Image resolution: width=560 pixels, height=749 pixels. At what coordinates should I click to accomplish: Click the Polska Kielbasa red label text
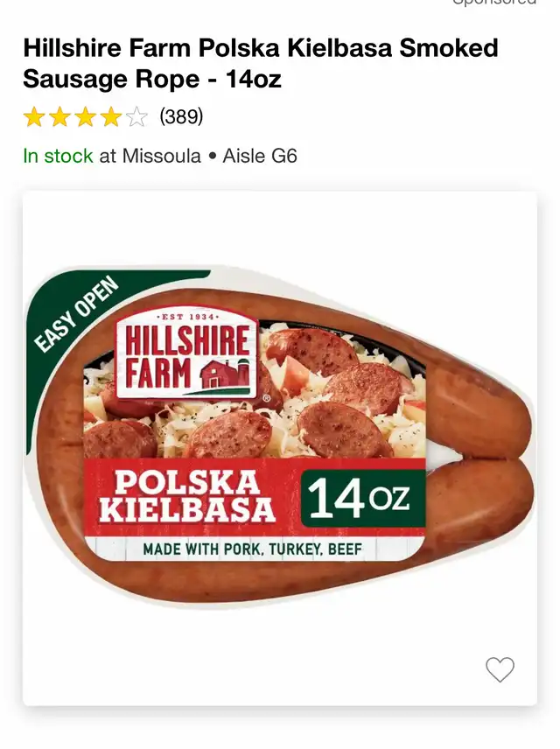187,496
